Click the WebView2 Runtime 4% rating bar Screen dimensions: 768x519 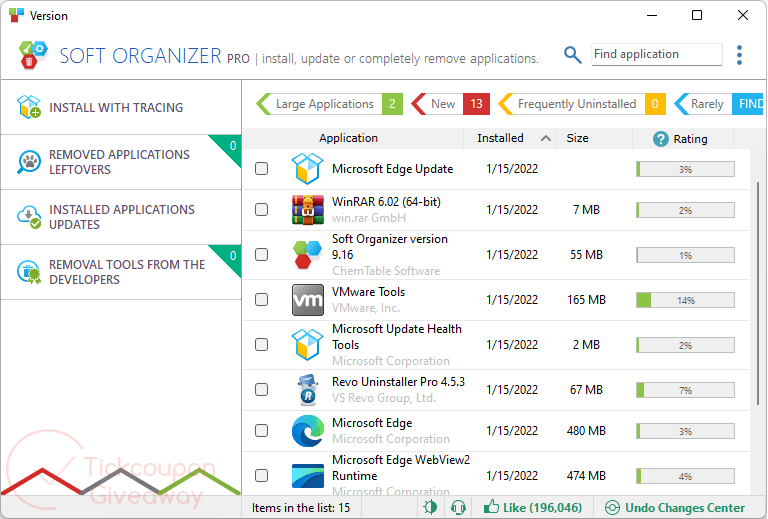coord(685,476)
